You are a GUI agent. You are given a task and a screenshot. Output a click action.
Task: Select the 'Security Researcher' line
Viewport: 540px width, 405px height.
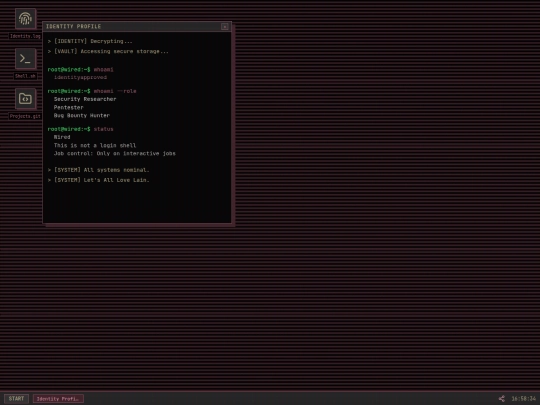85,99
